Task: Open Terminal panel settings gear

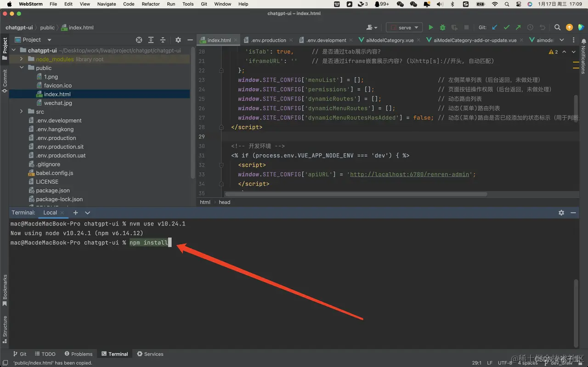Action: [x=561, y=213]
